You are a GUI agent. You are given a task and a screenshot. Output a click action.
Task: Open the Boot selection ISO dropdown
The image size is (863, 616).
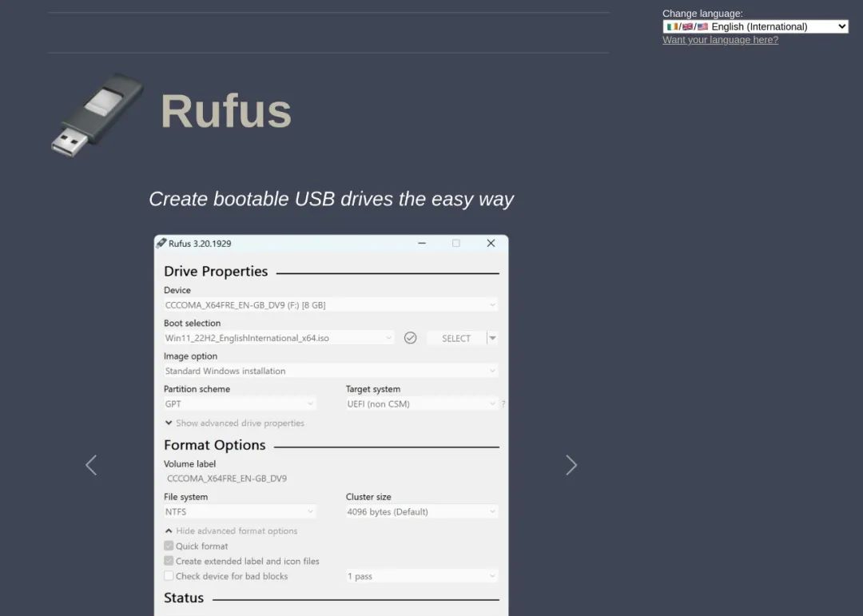pos(279,338)
